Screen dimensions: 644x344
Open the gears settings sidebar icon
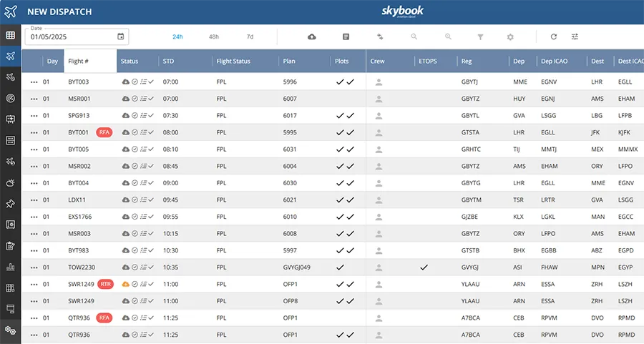(10, 330)
